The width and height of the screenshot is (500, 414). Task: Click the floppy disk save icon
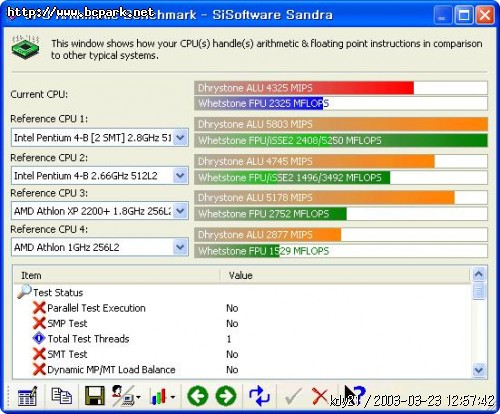(95, 396)
